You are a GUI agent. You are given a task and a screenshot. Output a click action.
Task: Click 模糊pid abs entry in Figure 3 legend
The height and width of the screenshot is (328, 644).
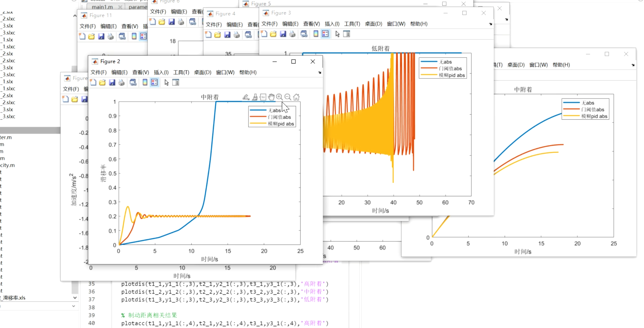[443, 75]
